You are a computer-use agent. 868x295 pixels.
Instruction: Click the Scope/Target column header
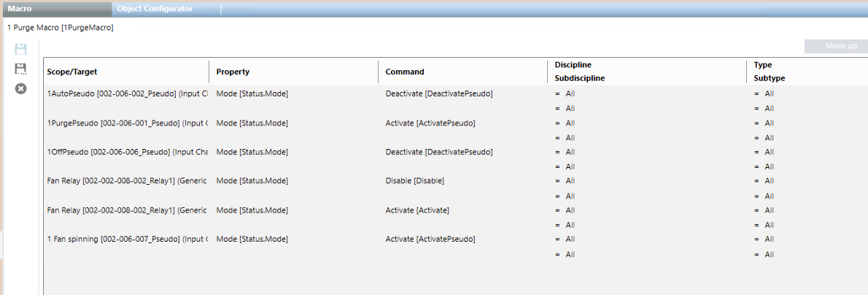72,72
